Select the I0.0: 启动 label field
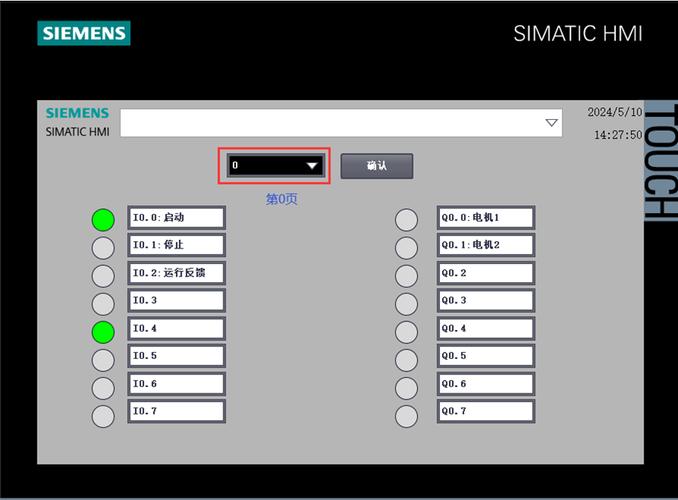This screenshot has width=678, height=500. (x=176, y=218)
